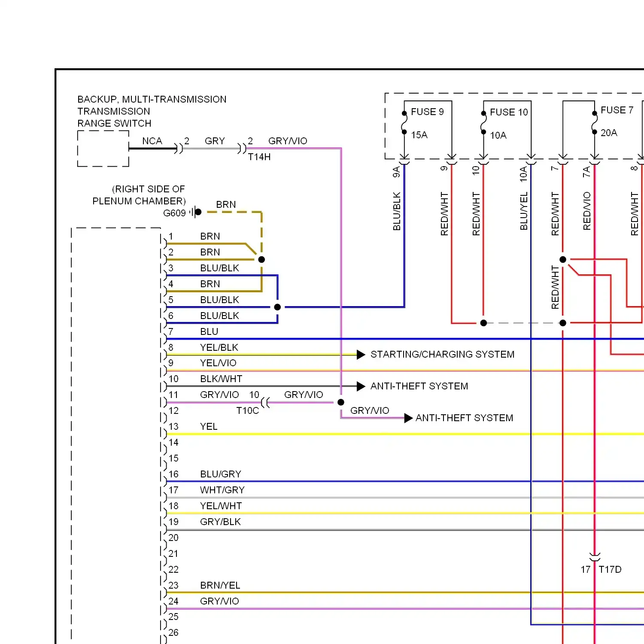Click the "YEL/BLK" label on pin 8

click(x=219, y=347)
